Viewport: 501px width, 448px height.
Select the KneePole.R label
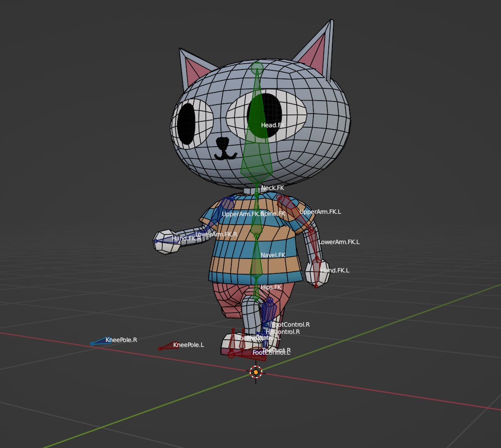[x=121, y=340]
